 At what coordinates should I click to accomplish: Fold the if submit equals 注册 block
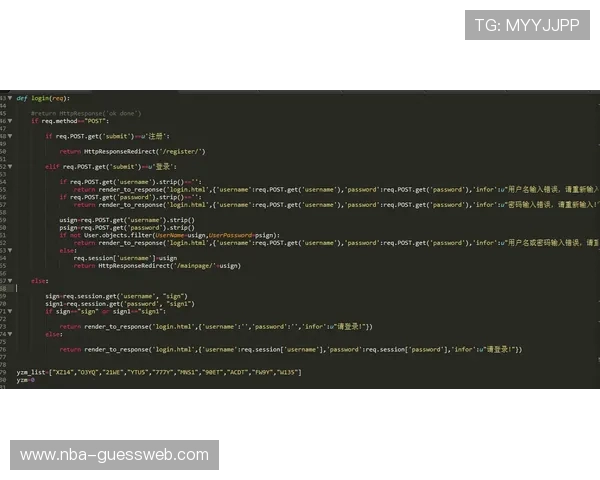pyautogui.click(x=10, y=135)
